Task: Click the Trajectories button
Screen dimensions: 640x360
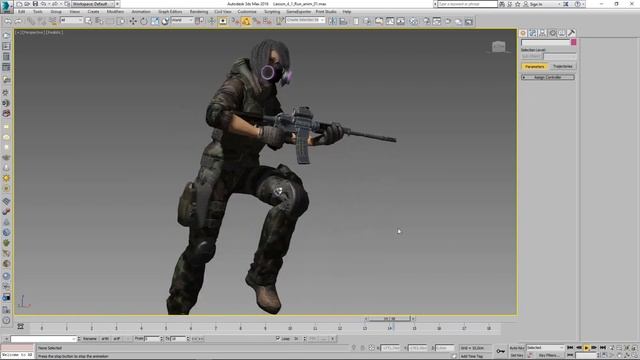Action: coord(562,66)
